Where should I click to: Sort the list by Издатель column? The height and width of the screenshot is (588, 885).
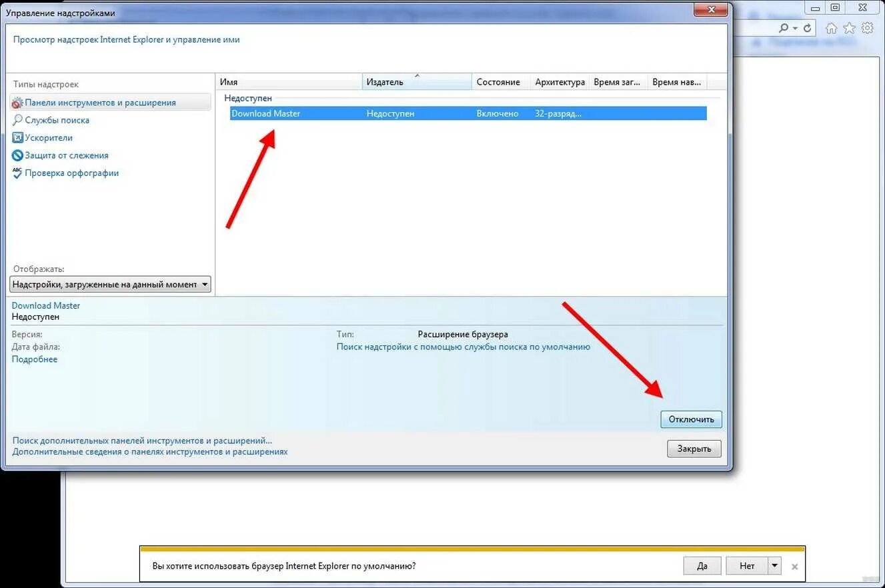click(x=417, y=82)
